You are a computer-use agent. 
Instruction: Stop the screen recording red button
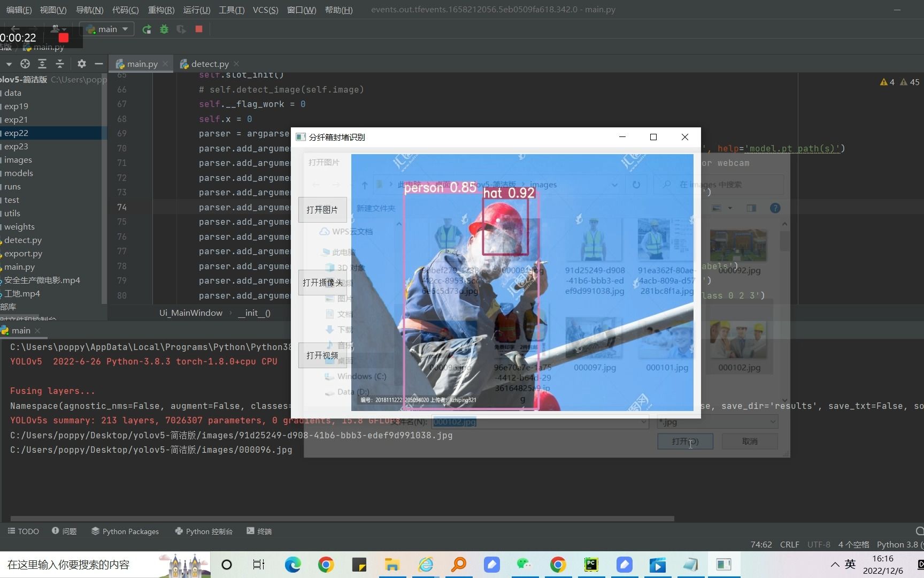click(64, 37)
